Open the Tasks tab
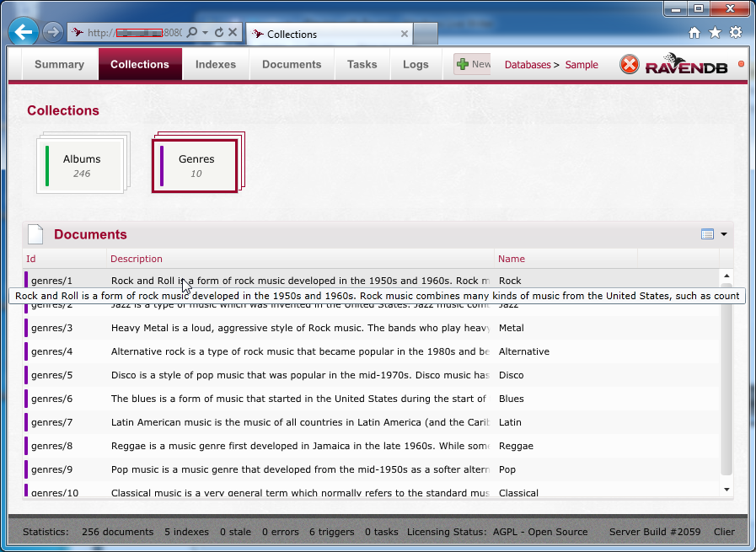756x552 pixels. (362, 64)
